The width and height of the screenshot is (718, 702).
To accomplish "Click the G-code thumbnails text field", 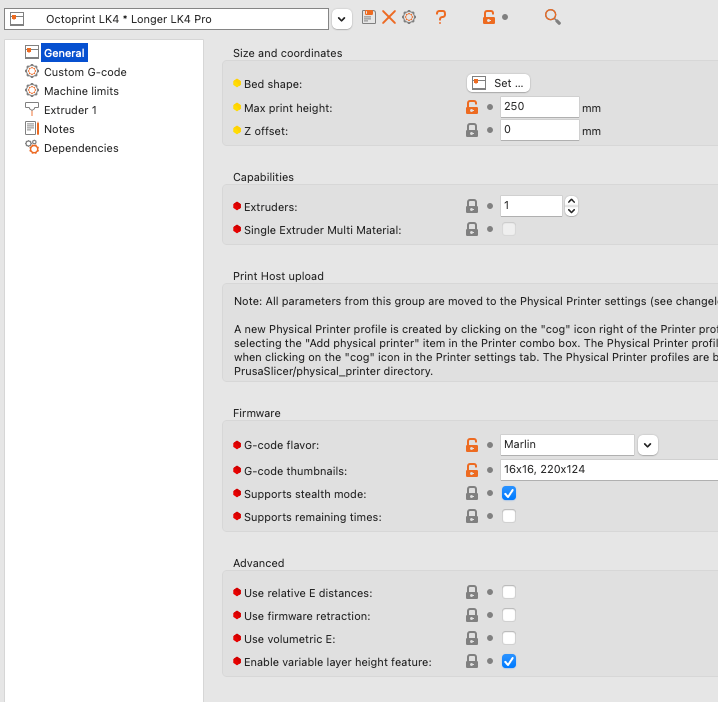I will (x=609, y=470).
